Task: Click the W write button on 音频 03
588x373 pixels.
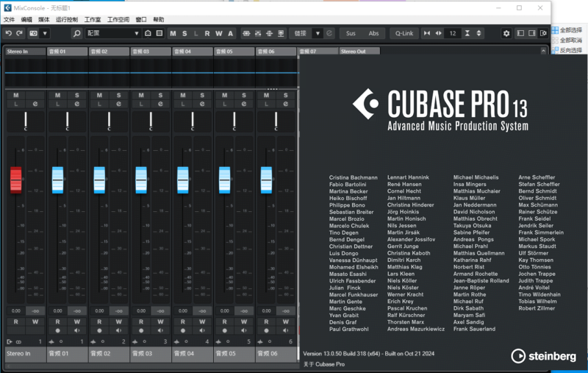Action: pyautogui.click(x=160, y=322)
